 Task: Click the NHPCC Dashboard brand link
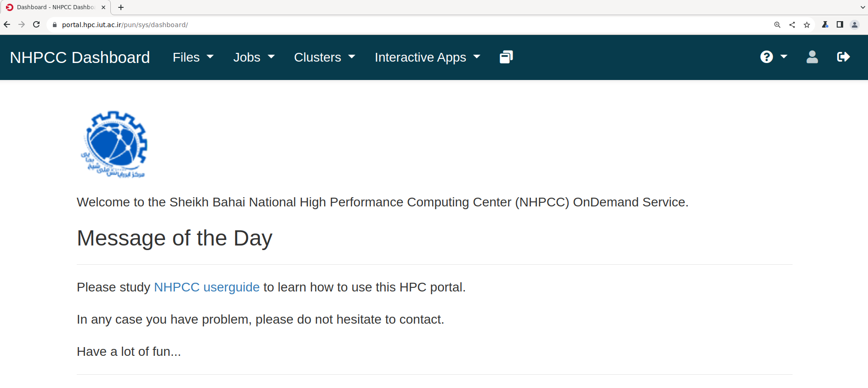pyautogui.click(x=80, y=57)
